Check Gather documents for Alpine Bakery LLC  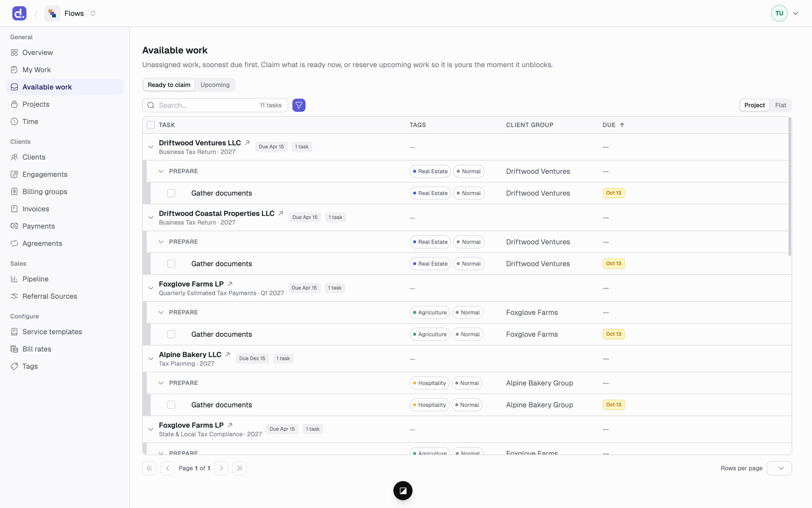coord(171,405)
